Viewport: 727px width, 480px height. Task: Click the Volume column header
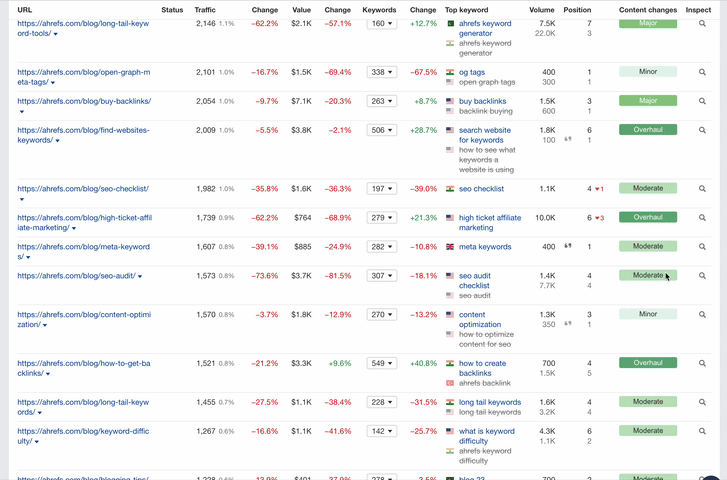541,10
